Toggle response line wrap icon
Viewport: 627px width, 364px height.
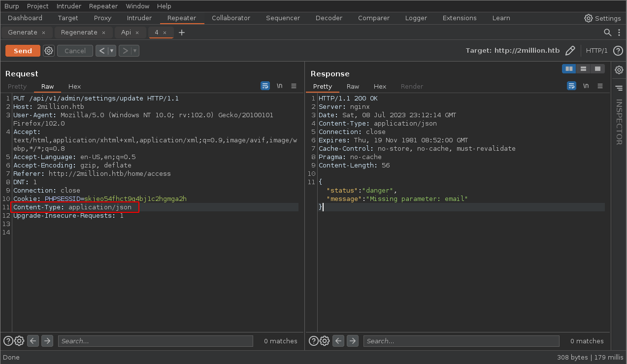pos(571,86)
